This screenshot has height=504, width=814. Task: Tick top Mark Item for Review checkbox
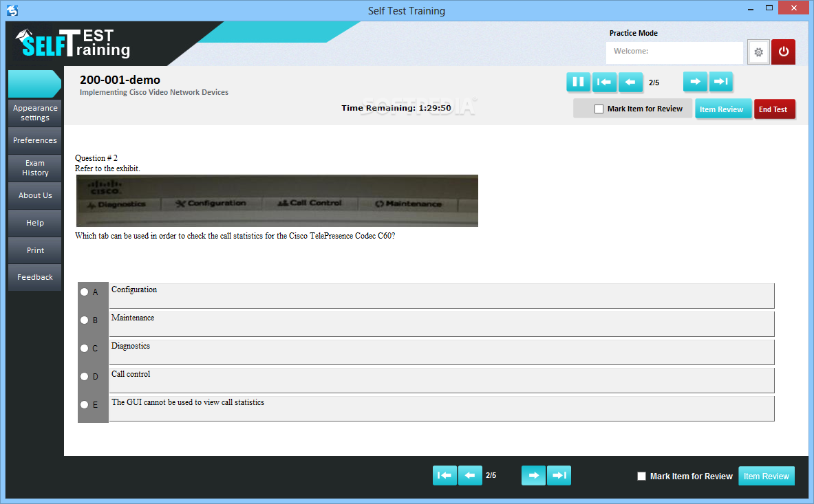[x=599, y=109]
